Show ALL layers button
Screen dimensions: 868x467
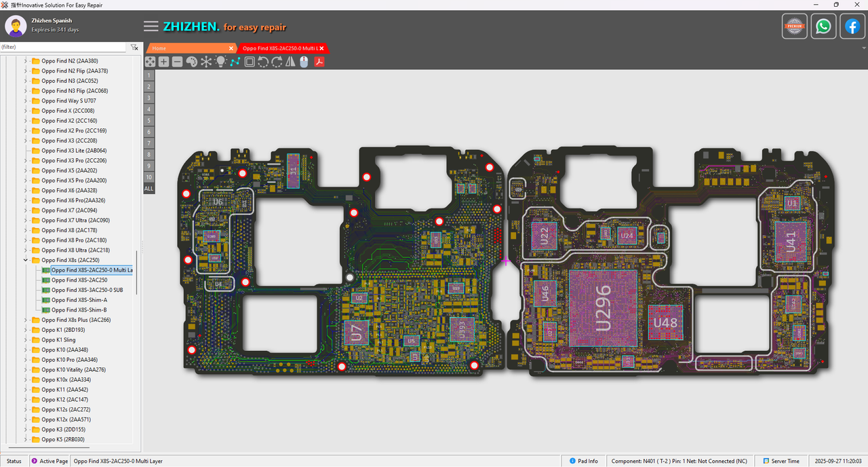point(149,188)
